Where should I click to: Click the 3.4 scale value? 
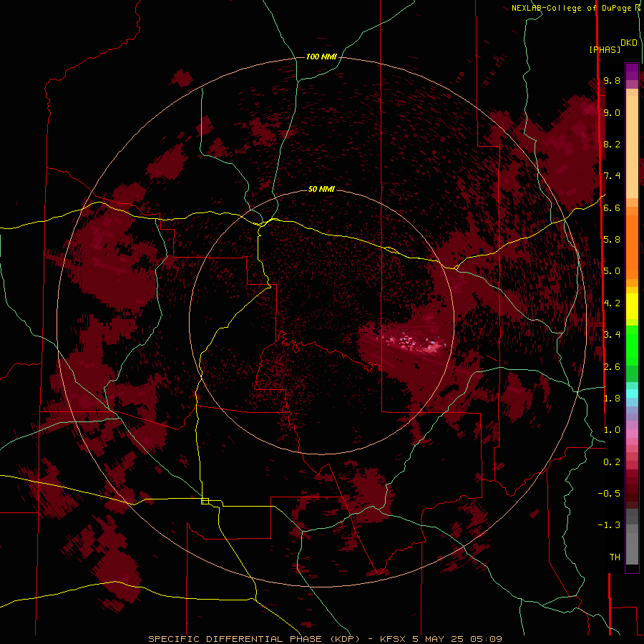[x=612, y=335]
